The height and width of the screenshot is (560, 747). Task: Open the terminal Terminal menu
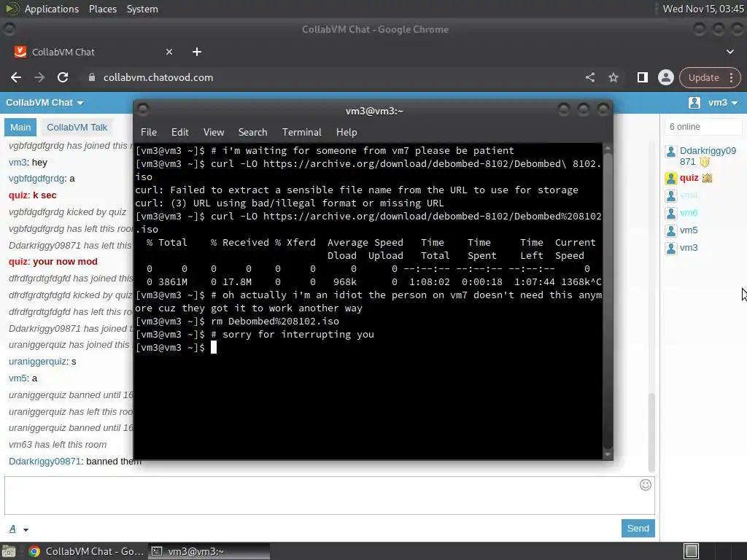[x=301, y=133]
